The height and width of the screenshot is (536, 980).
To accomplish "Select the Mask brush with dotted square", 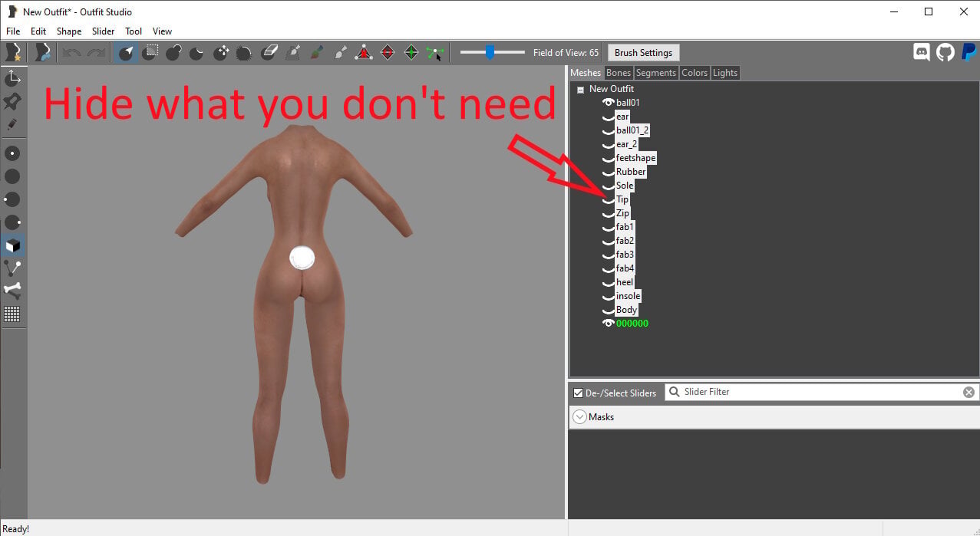I will [151, 53].
